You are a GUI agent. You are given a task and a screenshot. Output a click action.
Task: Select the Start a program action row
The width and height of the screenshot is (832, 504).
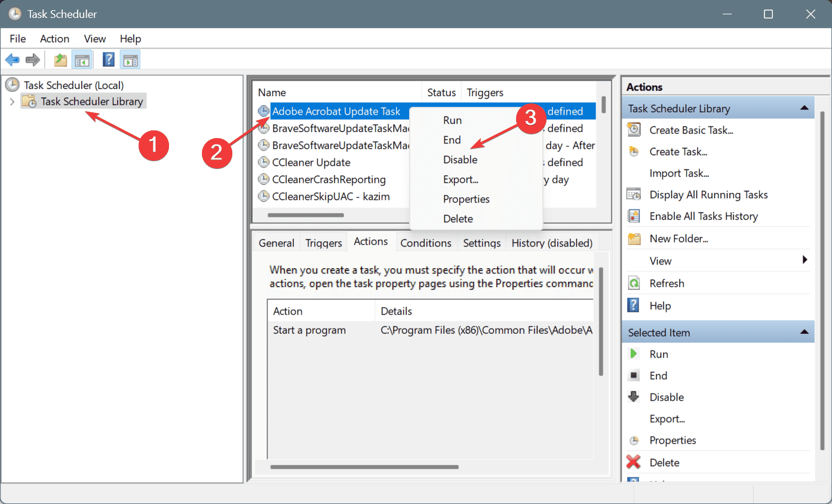tap(430, 330)
